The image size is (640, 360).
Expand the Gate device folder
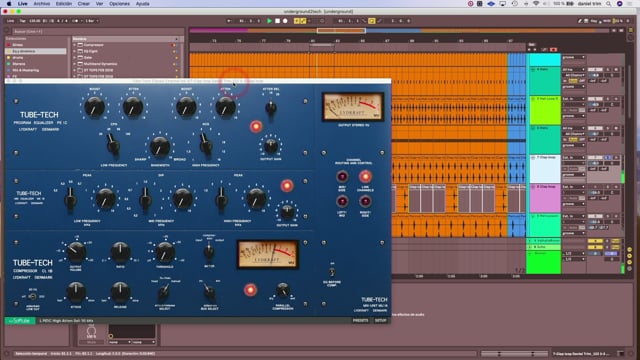pyautogui.click(x=75, y=58)
